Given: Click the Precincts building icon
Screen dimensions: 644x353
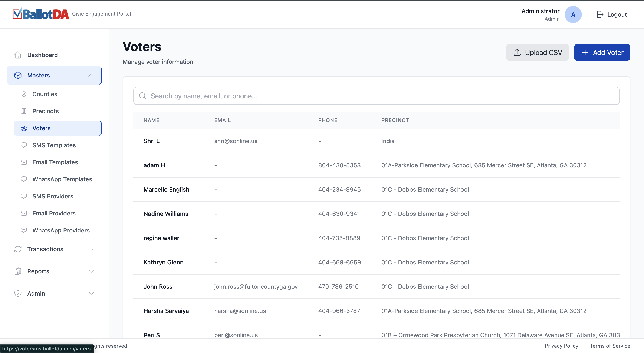Looking at the screenshot, I should 24,111.
